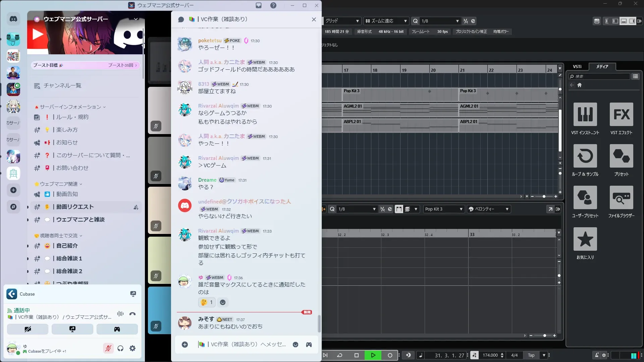Image resolution: width=644 pixels, height=362 pixels.
Task: Open the チャンネル一覧 channel list
Action: (x=62, y=86)
